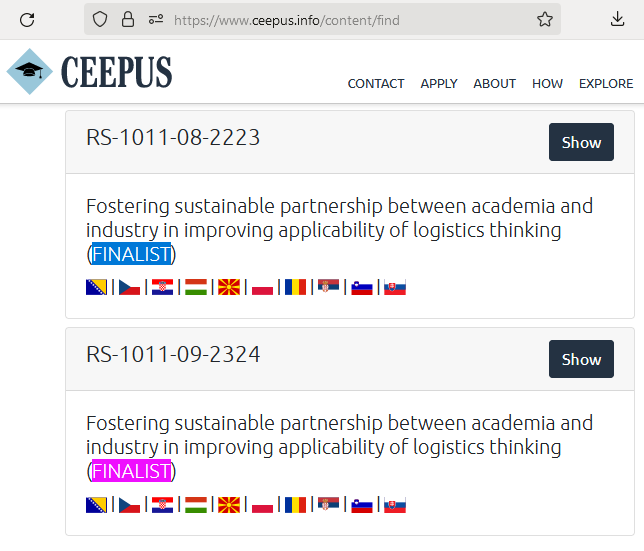Viewport: 644px width, 551px height.
Task: Open the EXPLORE menu item
Action: click(x=606, y=84)
